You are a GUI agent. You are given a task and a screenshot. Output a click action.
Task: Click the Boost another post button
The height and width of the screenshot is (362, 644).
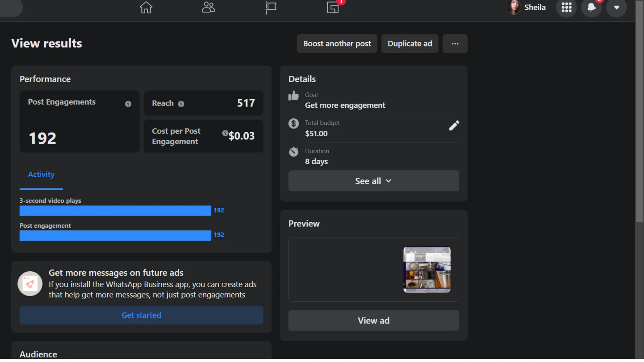tap(337, 44)
